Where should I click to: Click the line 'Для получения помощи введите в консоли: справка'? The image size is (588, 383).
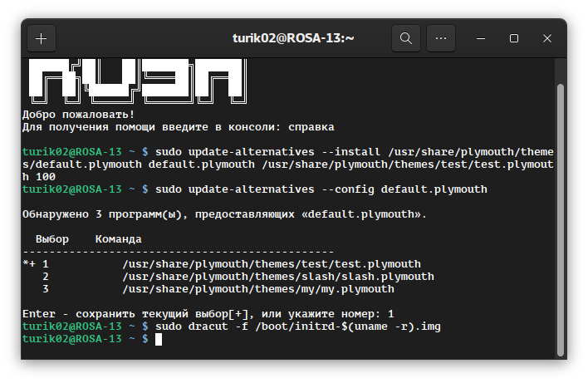[178, 127]
